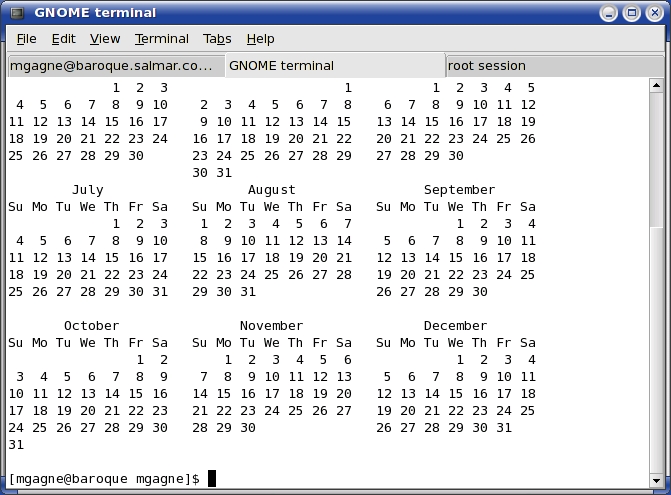This screenshot has width=671, height=495.
Task: Maximize the GNOME terminal window
Action: (x=631, y=13)
